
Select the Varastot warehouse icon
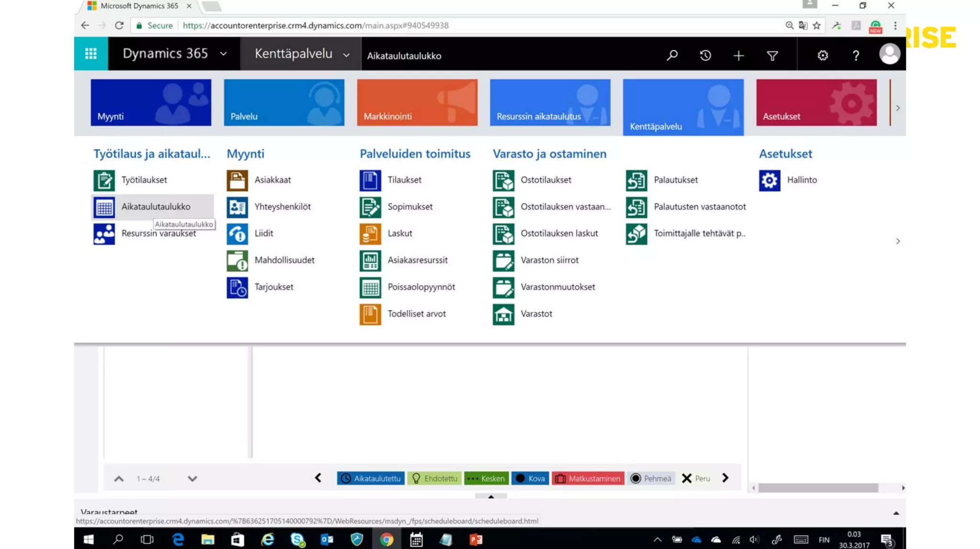pyautogui.click(x=503, y=314)
